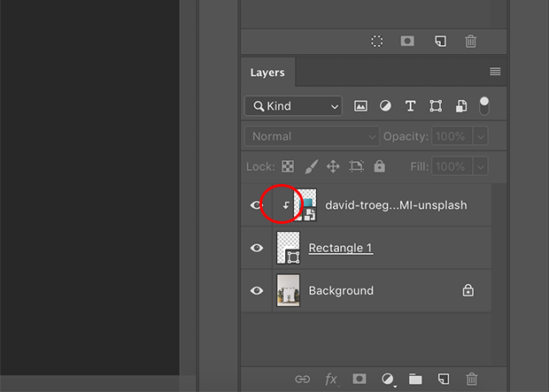
Task: Lock transparent pixels checkerboard icon
Action: pyautogui.click(x=288, y=166)
